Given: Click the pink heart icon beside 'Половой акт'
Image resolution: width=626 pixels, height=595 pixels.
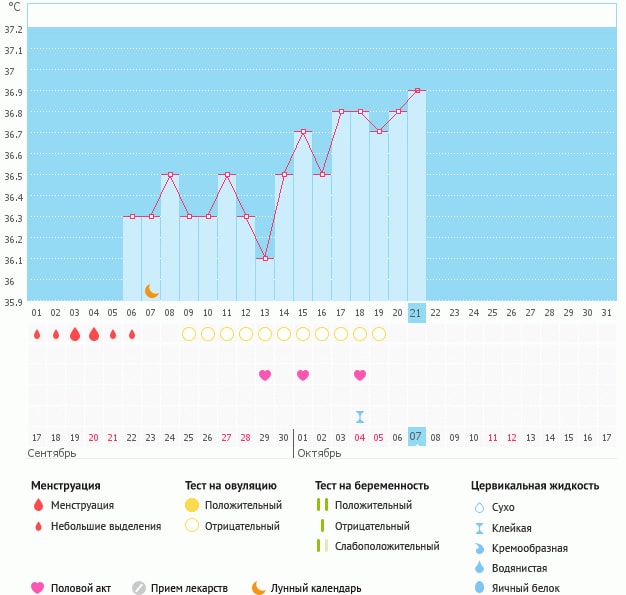Looking at the screenshot, I should click(x=39, y=588).
